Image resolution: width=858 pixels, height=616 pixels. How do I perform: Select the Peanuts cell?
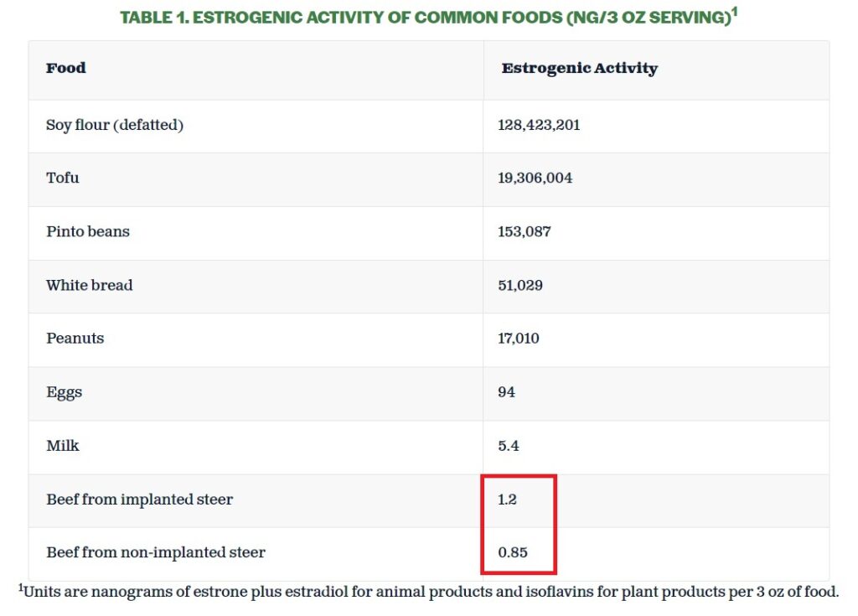point(75,339)
